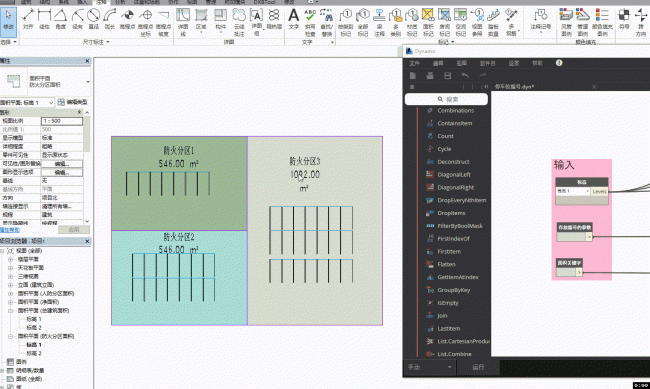Expand the 楼层平面 tree node
Screen dimensions: 650x389
click(10, 259)
